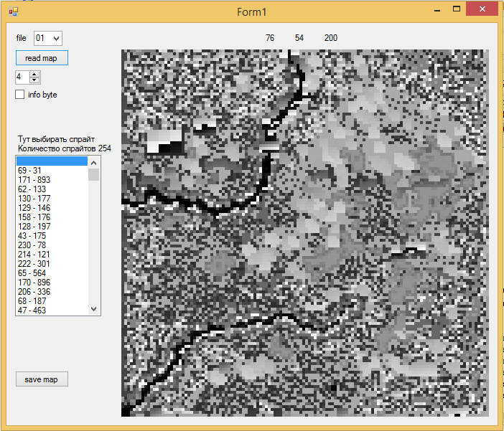Decrease the numeric value using down arrow

point(35,80)
